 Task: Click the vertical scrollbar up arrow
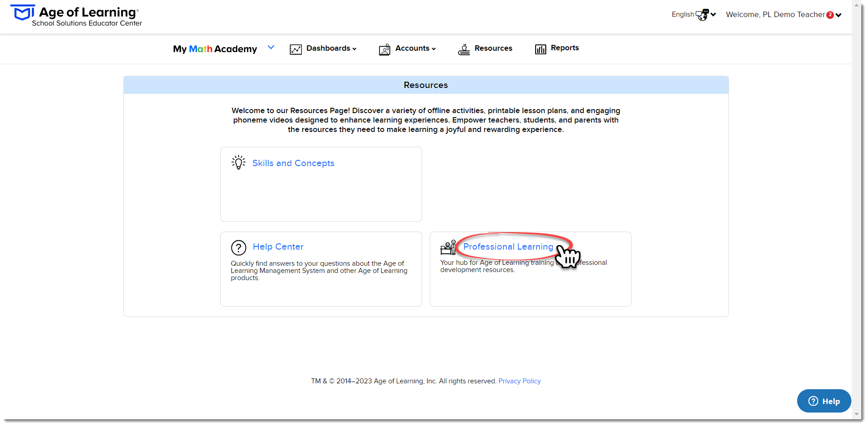point(857,5)
